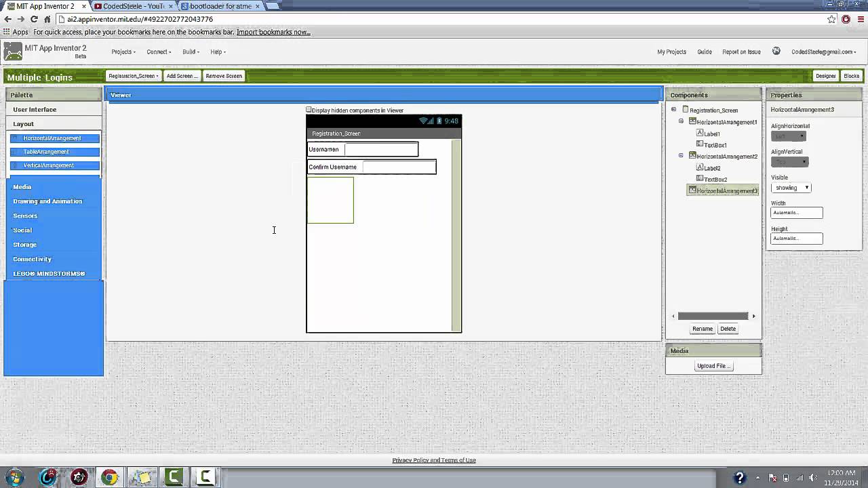The height and width of the screenshot is (488, 868).
Task: Go back using browser back arrow
Action: (7, 19)
